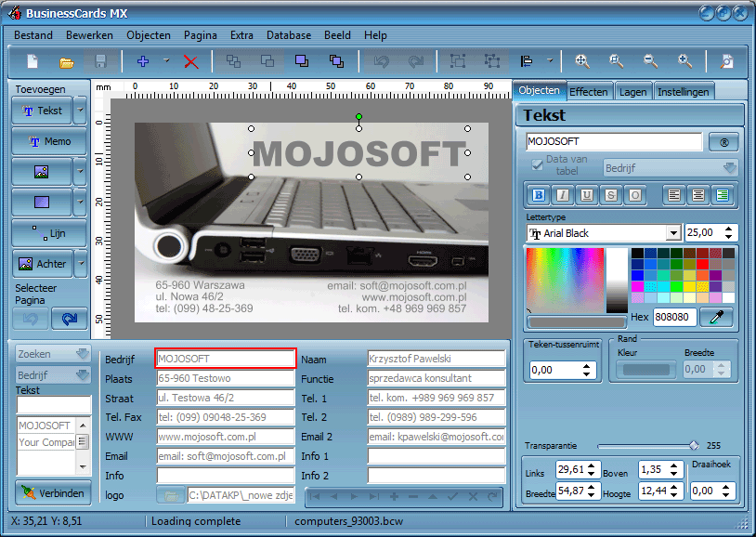Open the Database menu
The width and height of the screenshot is (756, 537).
pos(289,35)
